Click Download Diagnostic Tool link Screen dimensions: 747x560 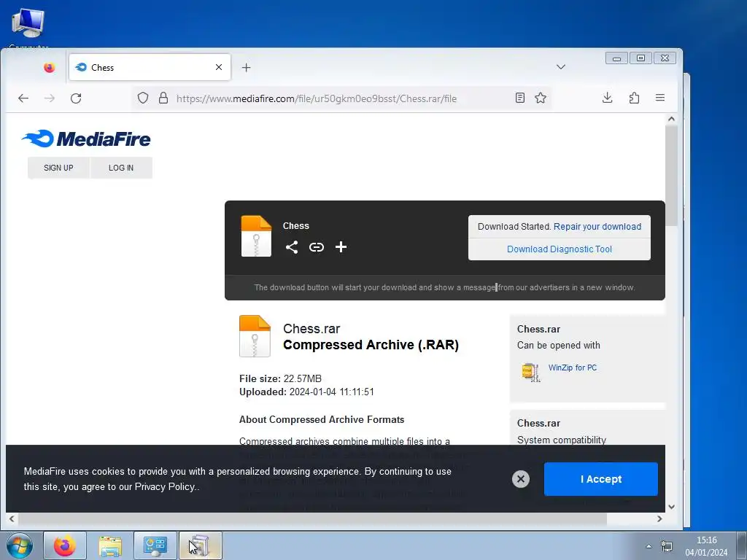[x=560, y=249]
